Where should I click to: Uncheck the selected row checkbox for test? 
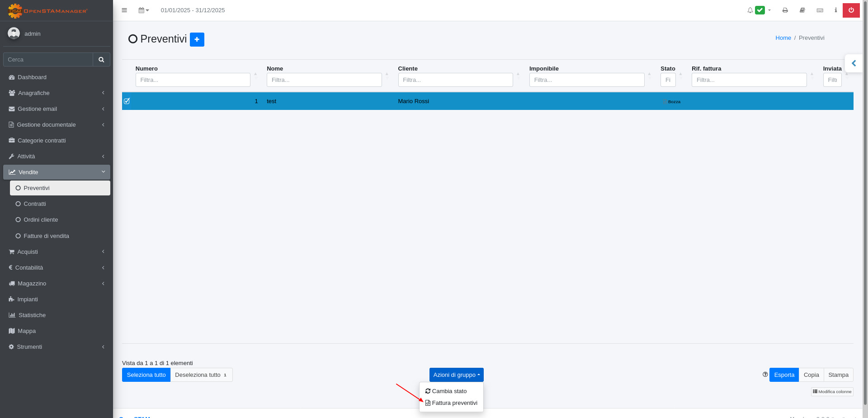tap(127, 101)
